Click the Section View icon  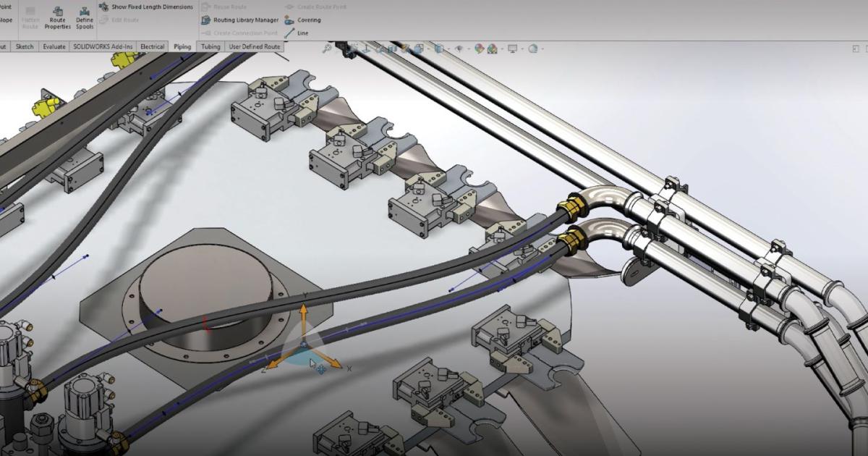(x=391, y=49)
